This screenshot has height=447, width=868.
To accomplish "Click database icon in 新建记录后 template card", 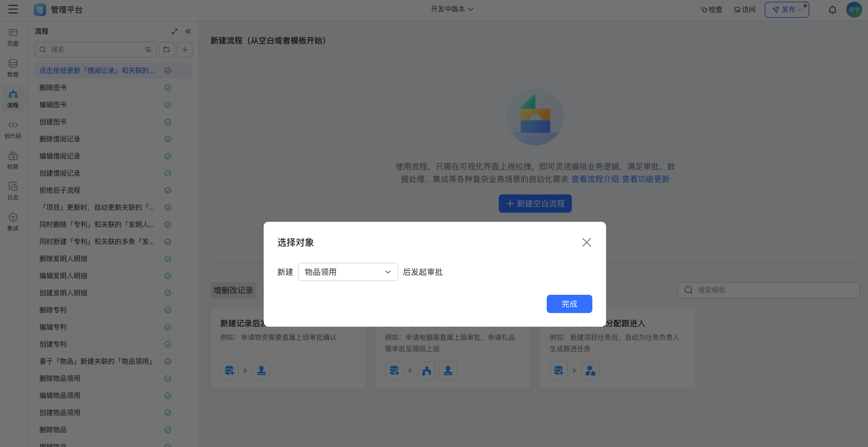I will pos(229,371).
